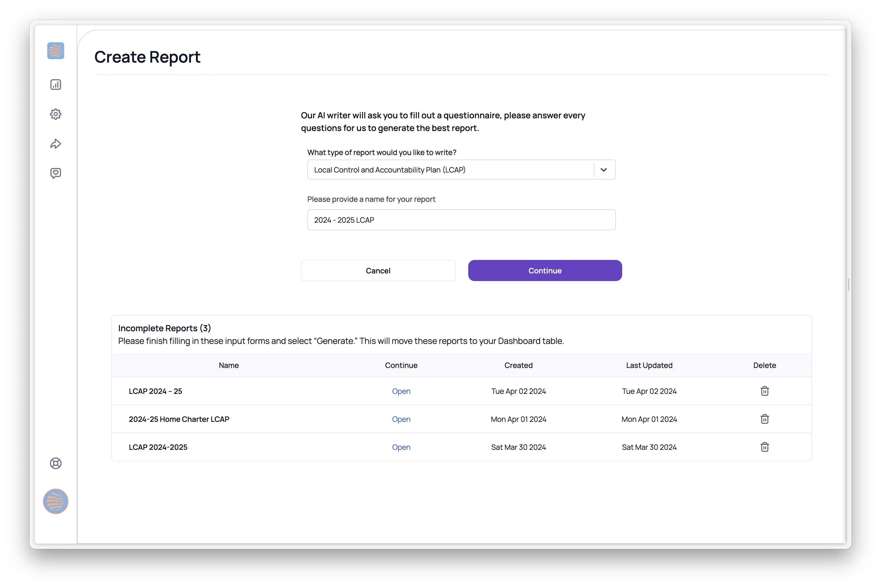Open settings gear icon in sidebar
This screenshot has width=881, height=588.
55,114
